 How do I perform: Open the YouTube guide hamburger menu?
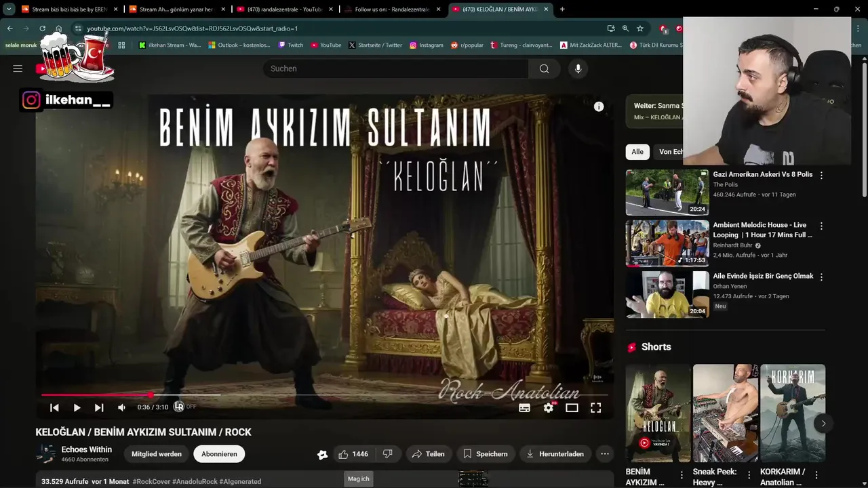(x=18, y=68)
